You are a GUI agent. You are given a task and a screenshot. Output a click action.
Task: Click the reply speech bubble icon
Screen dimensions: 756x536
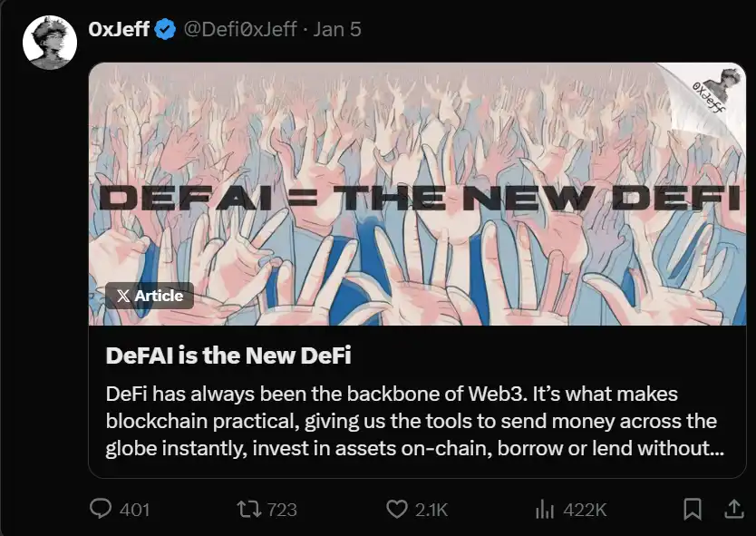click(x=101, y=509)
